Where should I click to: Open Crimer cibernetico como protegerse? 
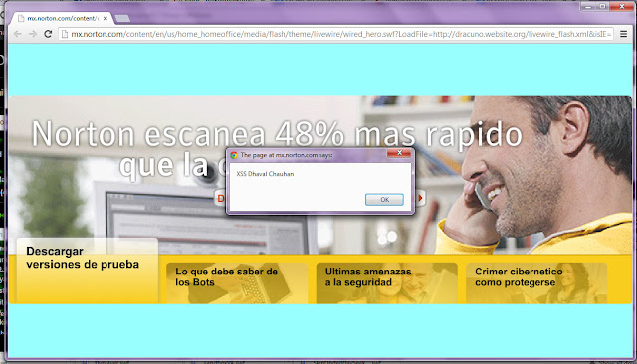536,282
